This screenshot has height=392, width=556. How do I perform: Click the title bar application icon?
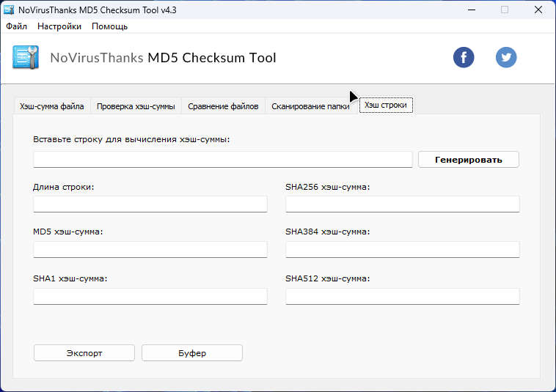coord(10,10)
